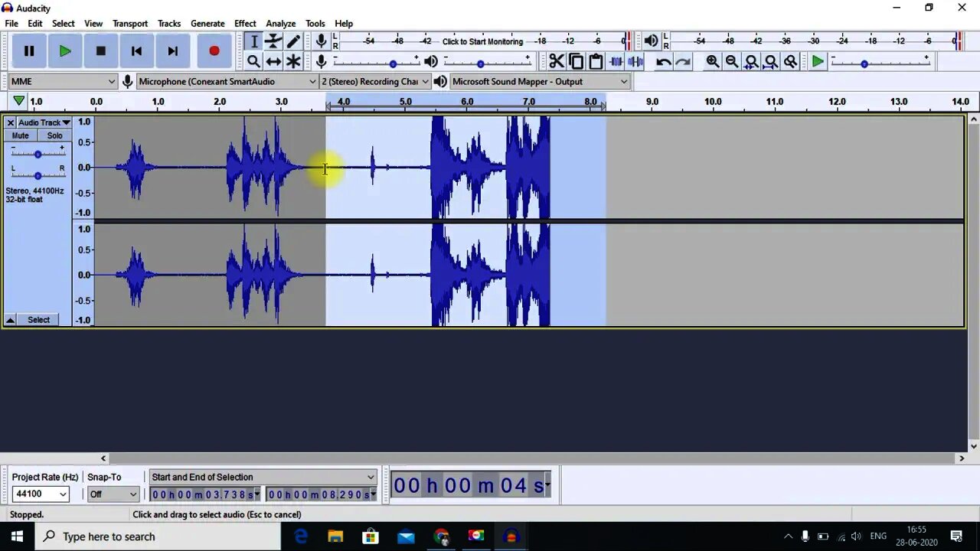Screen dimensions: 980x551
Task: Click the playback volume slider
Action: [487, 62]
